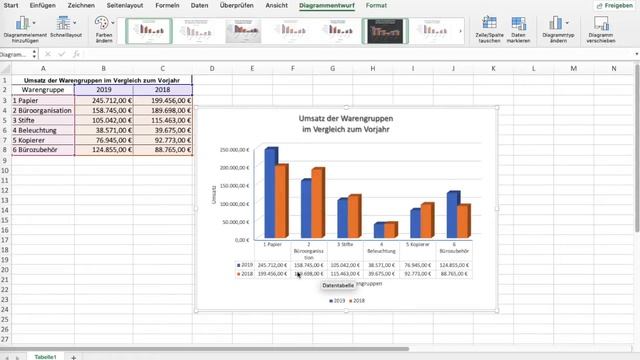Click the orange 2018 Büroorganisation bar
The image size is (640, 360).
[318, 203]
